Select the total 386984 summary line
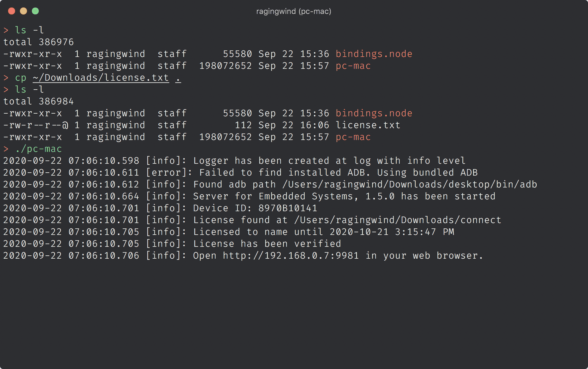 (x=39, y=101)
